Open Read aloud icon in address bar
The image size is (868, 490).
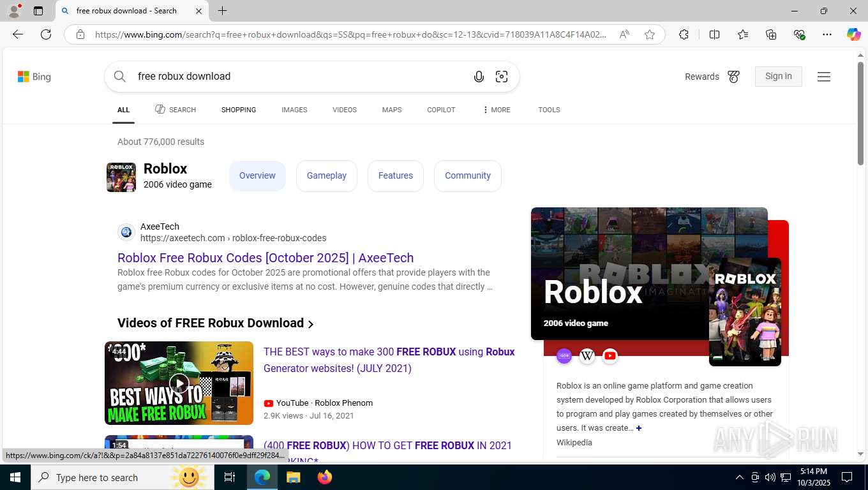624,34
